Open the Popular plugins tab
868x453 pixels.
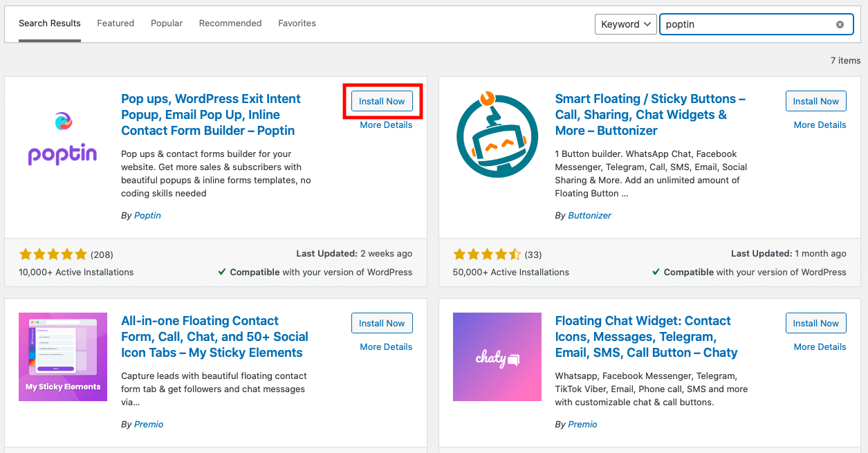click(167, 24)
